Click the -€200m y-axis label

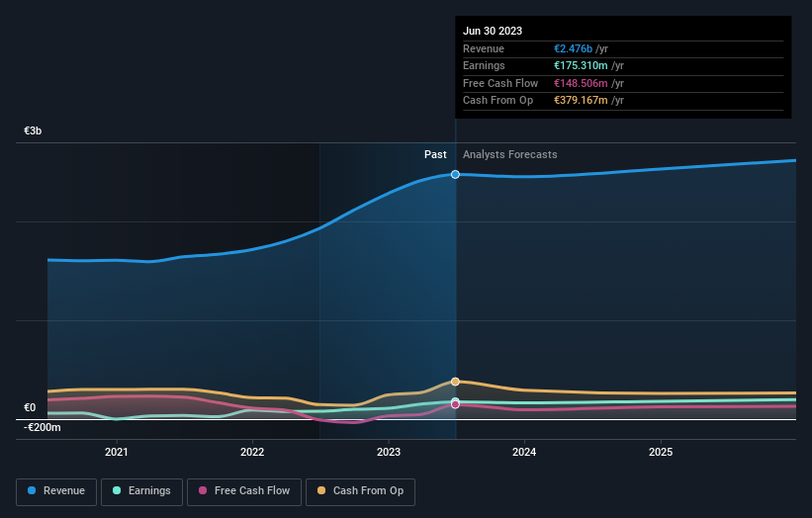pos(42,427)
